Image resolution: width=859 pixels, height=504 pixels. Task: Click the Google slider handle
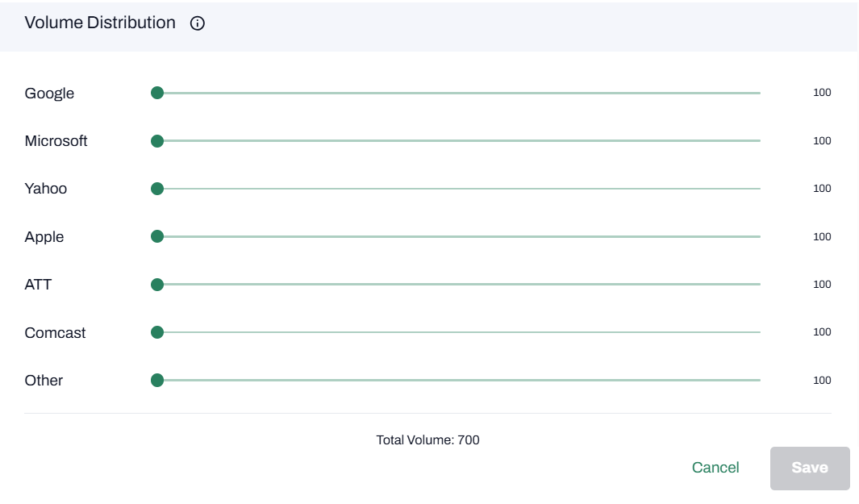point(157,93)
